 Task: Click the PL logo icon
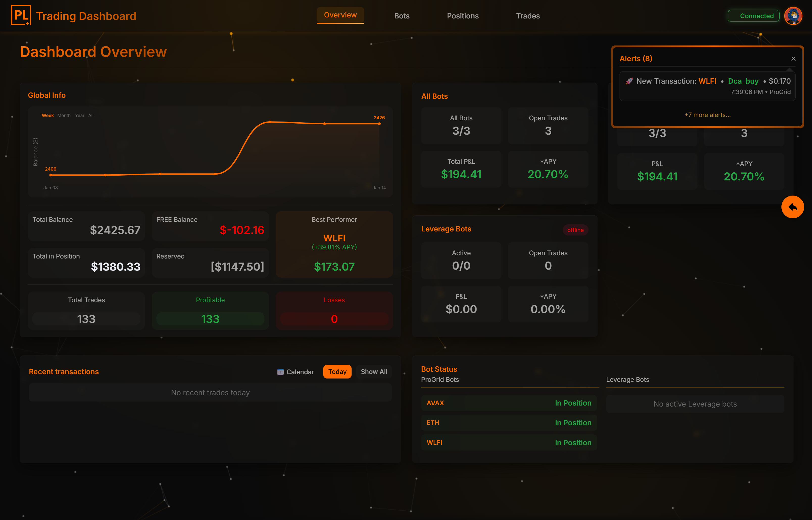(21, 15)
